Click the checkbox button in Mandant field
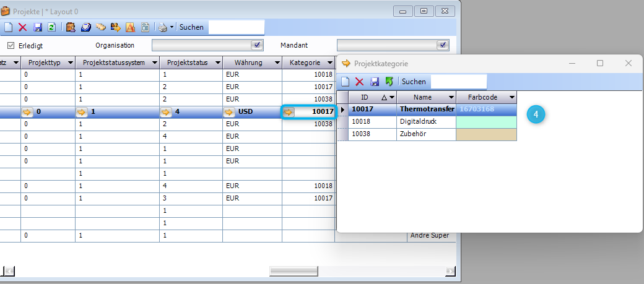Screen dimensions: 644x284 pyautogui.click(x=442, y=45)
